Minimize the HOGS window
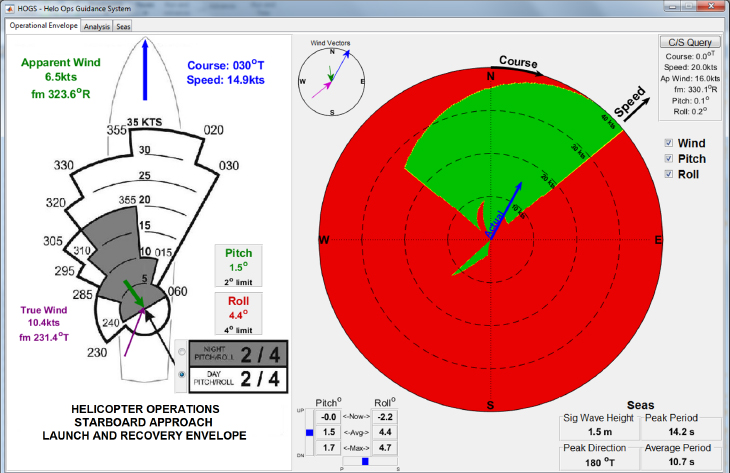Viewport: 730px width, 473px height. tap(673, 7)
